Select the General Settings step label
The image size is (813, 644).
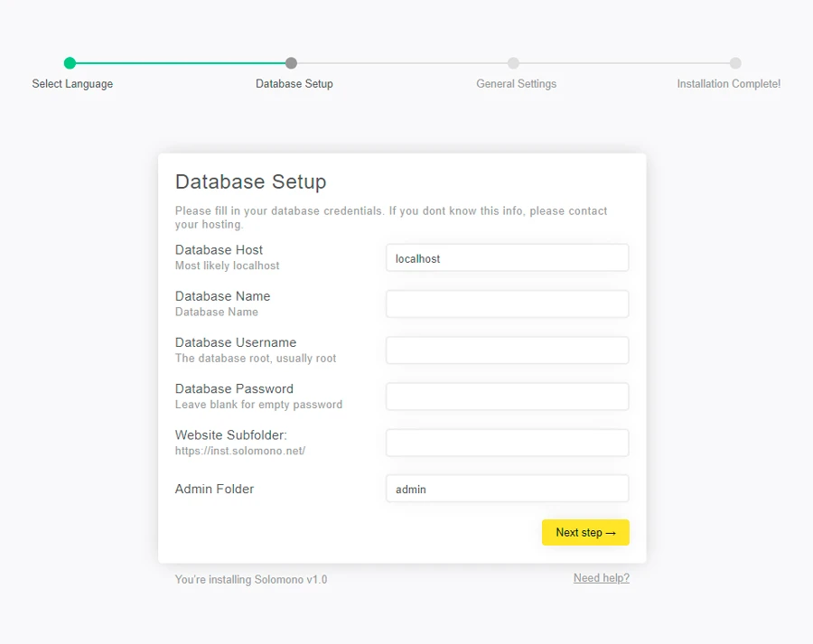click(x=516, y=84)
